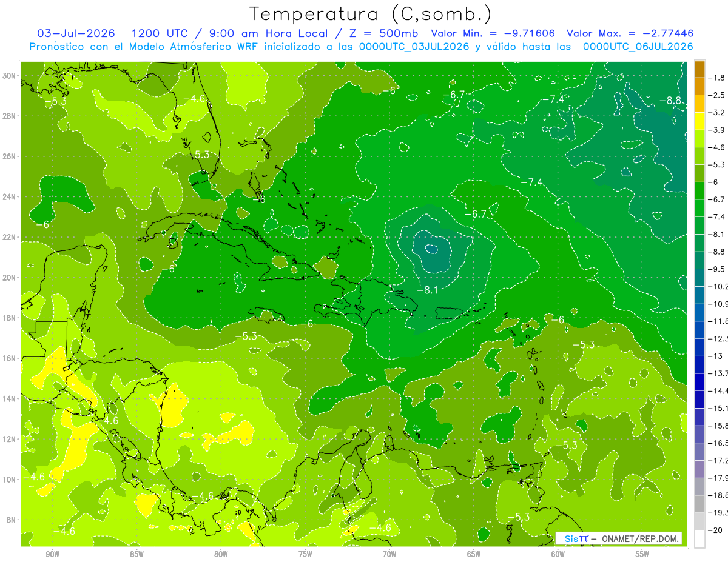Click the 12N latitude axis label
The height and width of the screenshot is (562, 728).
point(10,439)
